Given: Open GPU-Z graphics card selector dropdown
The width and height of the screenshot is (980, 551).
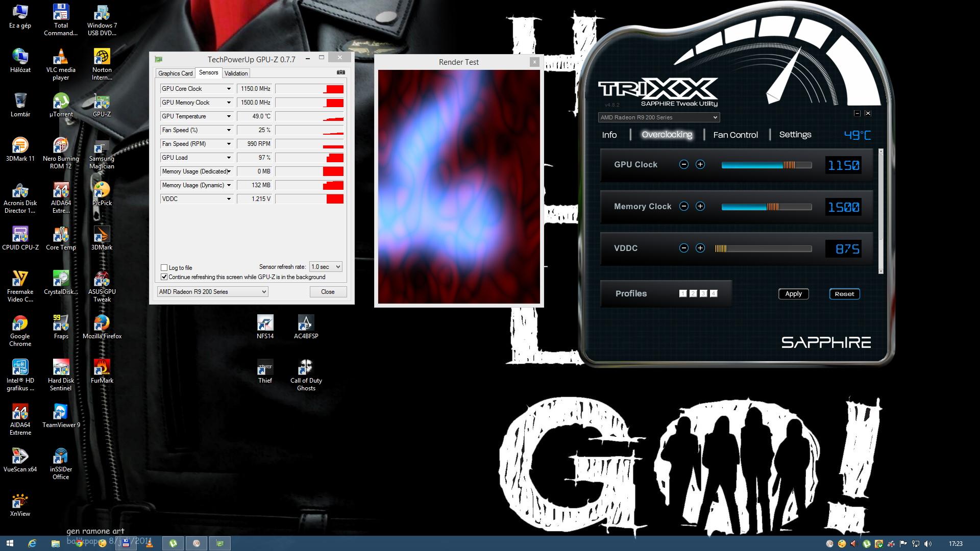Looking at the screenshot, I should point(212,292).
